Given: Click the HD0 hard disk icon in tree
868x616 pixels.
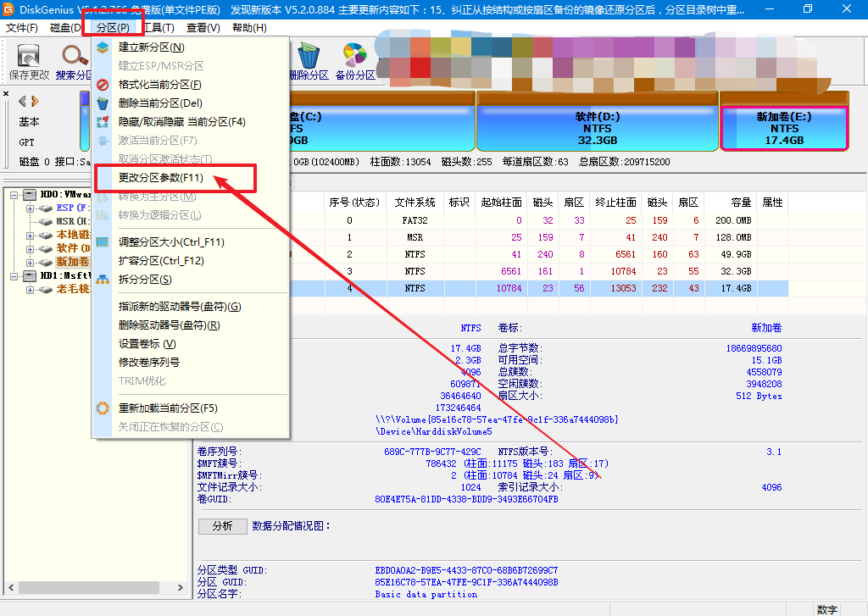Looking at the screenshot, I should click(x=30, y=195).
